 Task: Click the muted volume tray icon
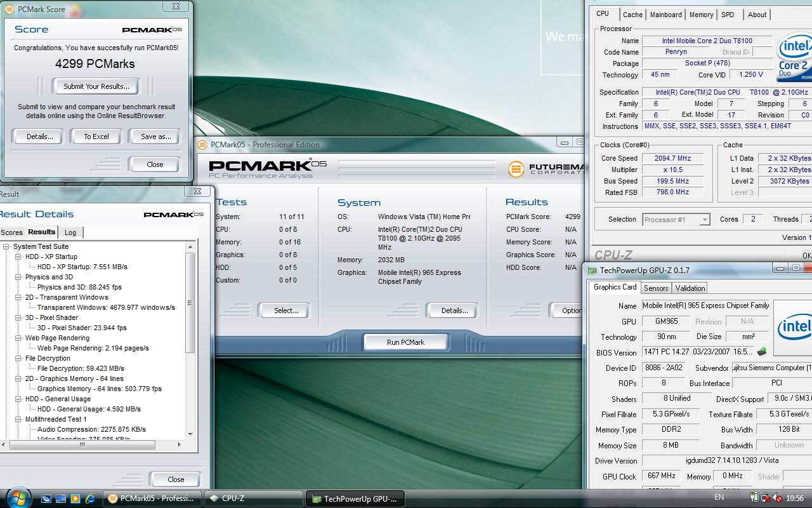[776, 498]
